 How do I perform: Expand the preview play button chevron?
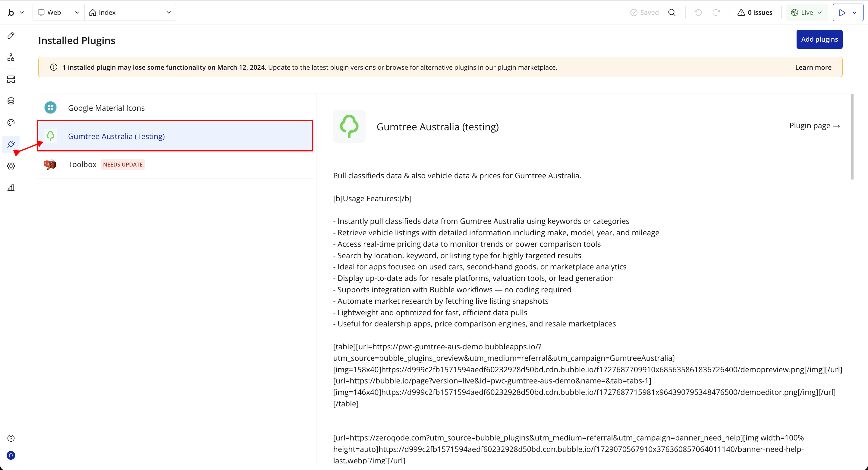tap(854, 12)
